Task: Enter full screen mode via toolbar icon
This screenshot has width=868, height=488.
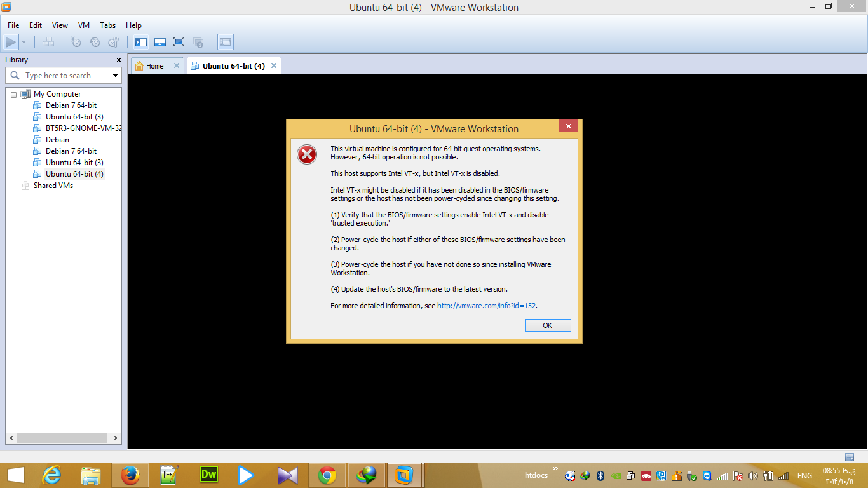Action: click(179, 43)
